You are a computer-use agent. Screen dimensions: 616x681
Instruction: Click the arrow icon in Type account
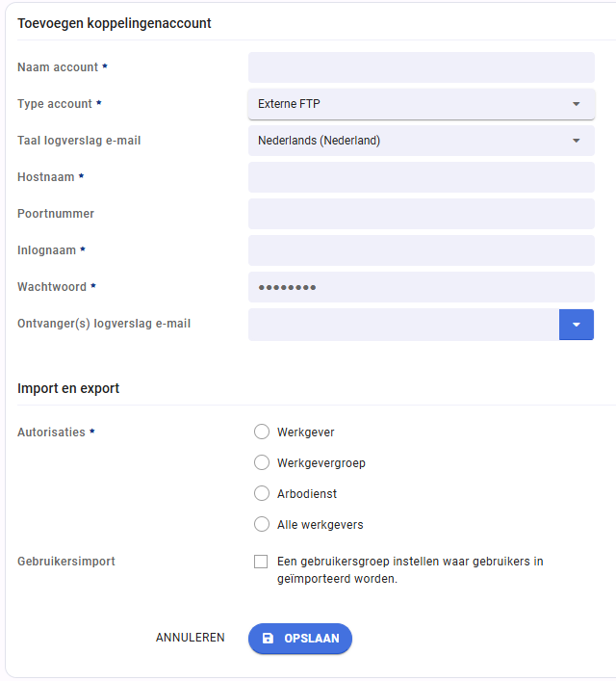(577, 104)
